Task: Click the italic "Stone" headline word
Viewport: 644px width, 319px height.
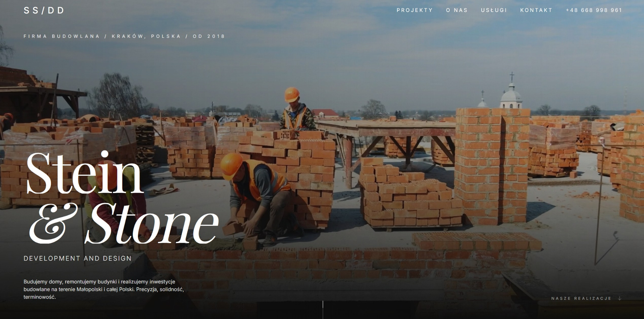Action: coord(152,223)
